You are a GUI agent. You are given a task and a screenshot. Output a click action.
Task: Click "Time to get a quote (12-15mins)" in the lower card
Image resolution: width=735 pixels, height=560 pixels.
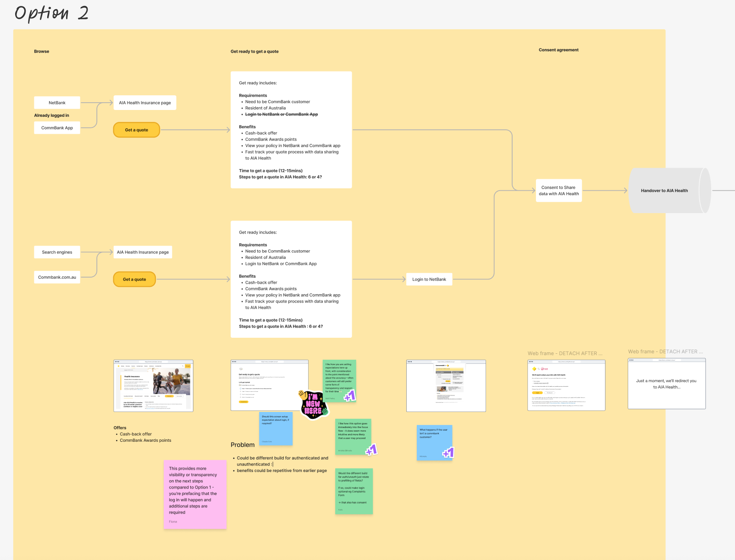coord(271,320)
